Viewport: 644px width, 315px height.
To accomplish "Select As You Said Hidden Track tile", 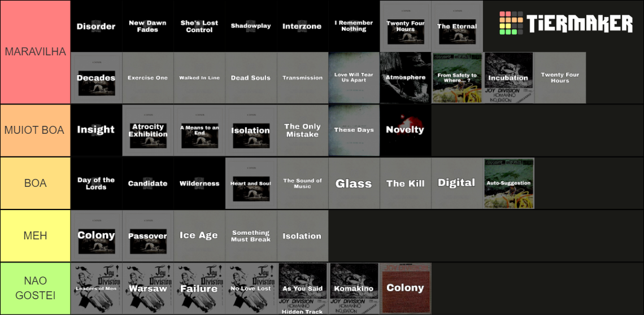I will [x=302, y=288].
